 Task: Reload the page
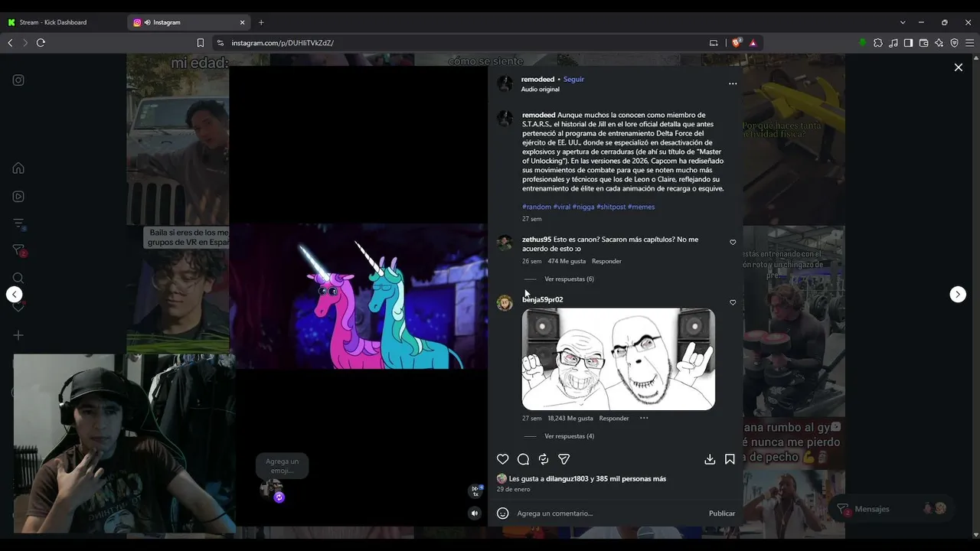point(41,43)
